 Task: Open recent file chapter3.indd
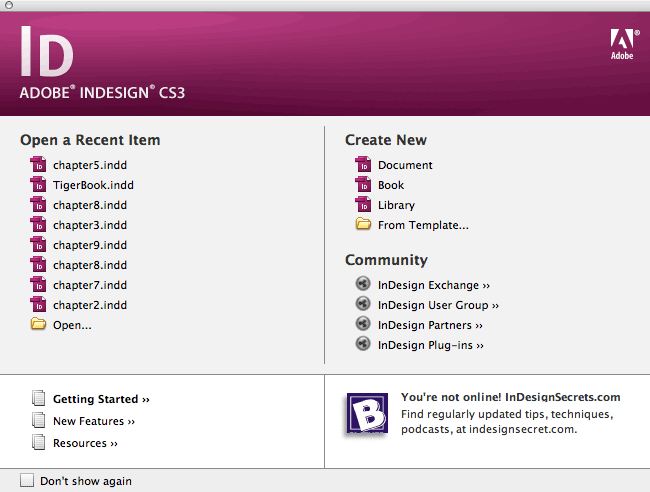click(x=90, y=225)
